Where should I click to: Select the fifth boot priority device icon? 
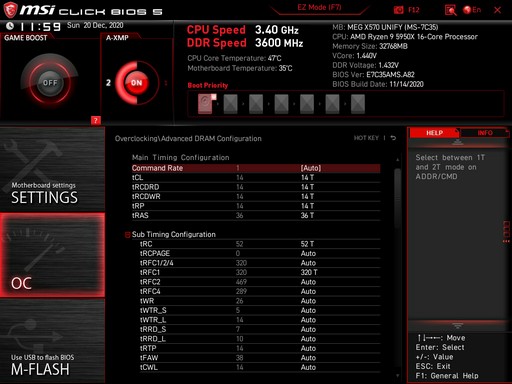[x=307, y=104]
